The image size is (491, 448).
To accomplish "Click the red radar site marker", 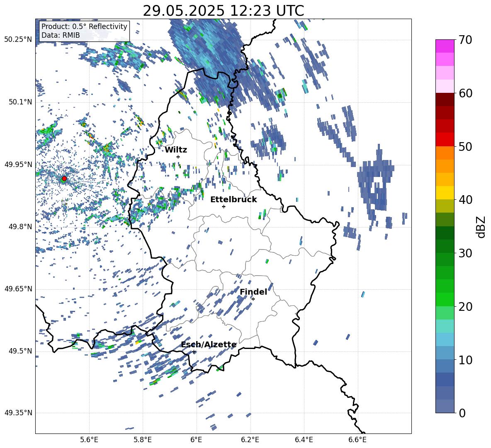I will [x=64, y=179].
